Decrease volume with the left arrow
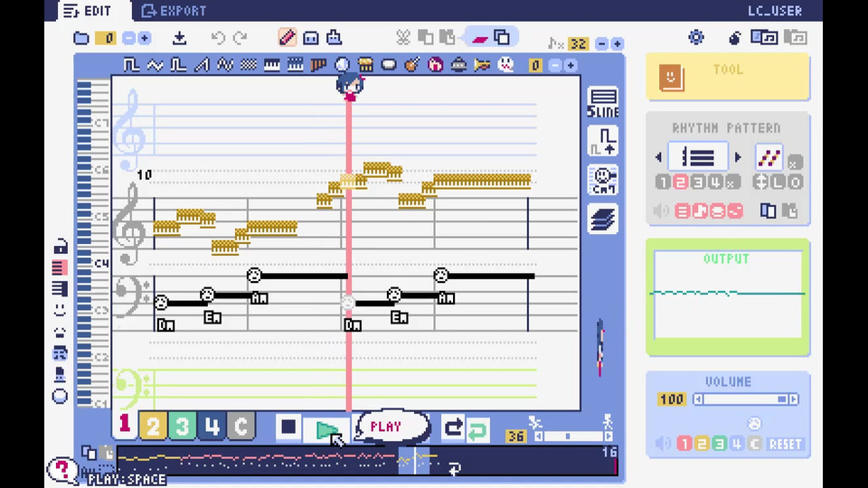This screenshot has height=488, width=868. [x=698, y=399]
